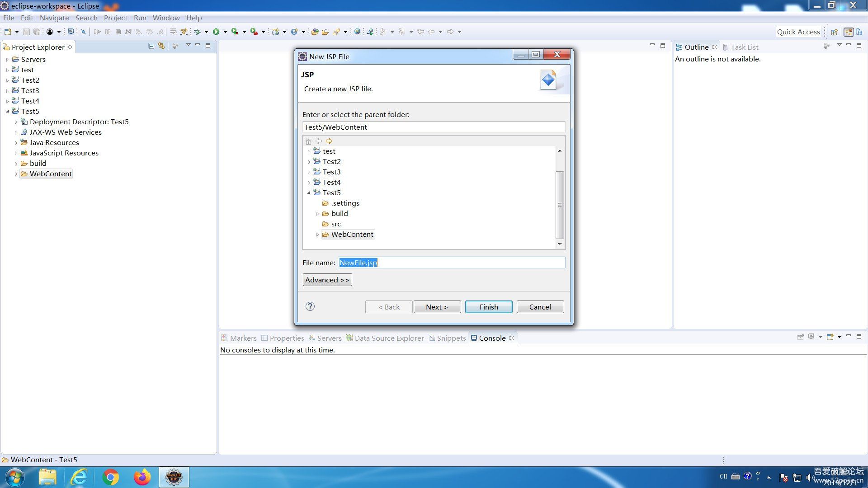Minimize the Outline view
Screen dimensions: 868x488
pyautogui.click(x=849, y=45)
